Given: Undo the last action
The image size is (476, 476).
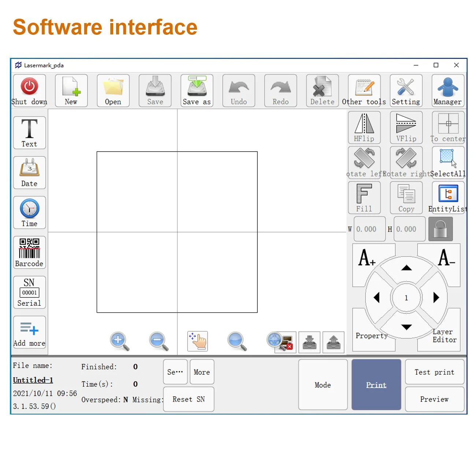Looking at the screenshot, I should pos(239,91).
